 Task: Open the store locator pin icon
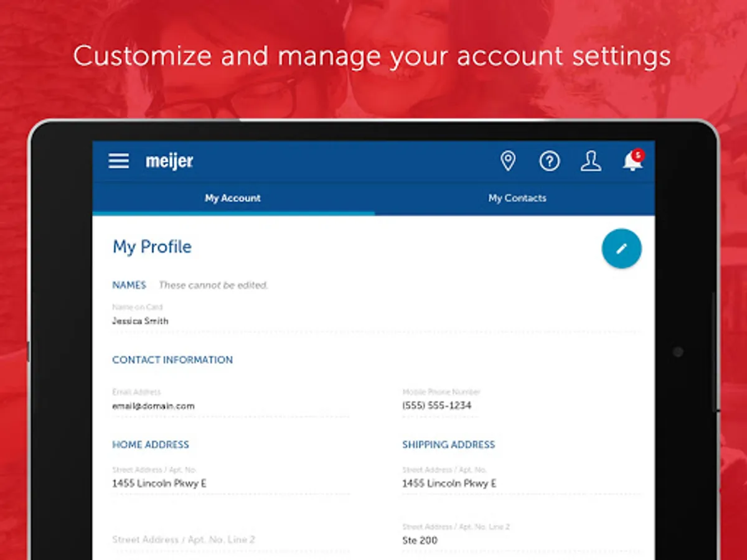(x=508, y=161)
